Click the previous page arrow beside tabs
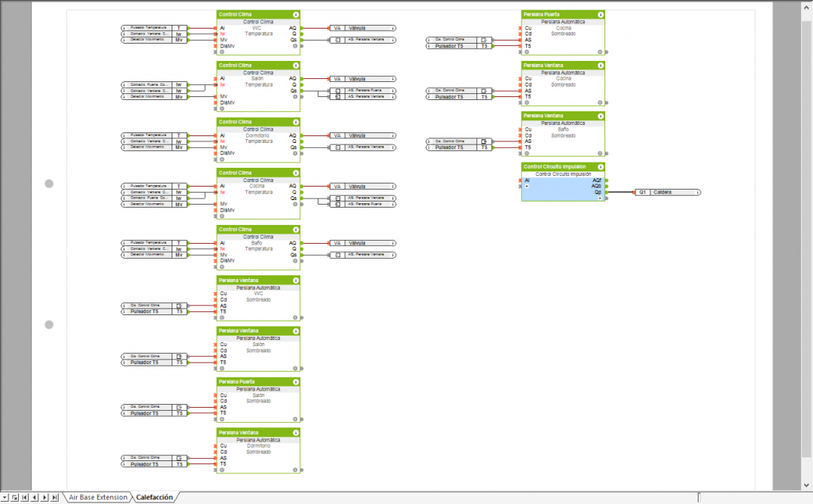This screenshot has height=504, width=813. click(x=35, y=497)
